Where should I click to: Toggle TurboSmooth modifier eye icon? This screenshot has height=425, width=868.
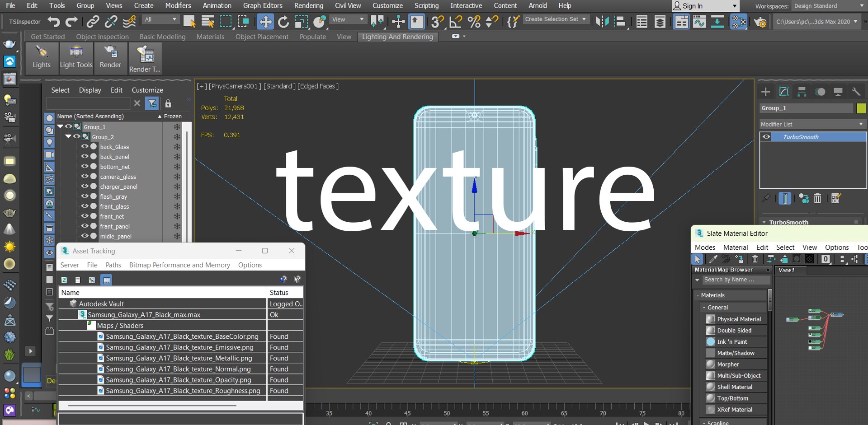point(766,137)
